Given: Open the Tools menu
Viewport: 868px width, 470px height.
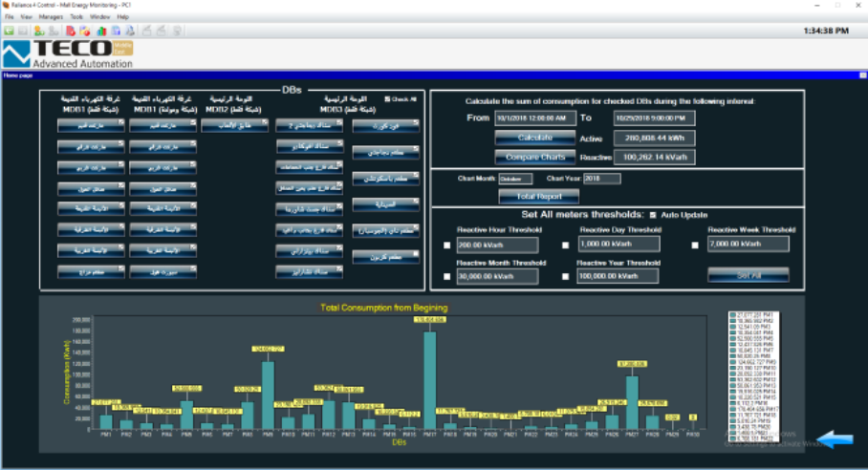Looking at the screenshot, I should (76, 17).
